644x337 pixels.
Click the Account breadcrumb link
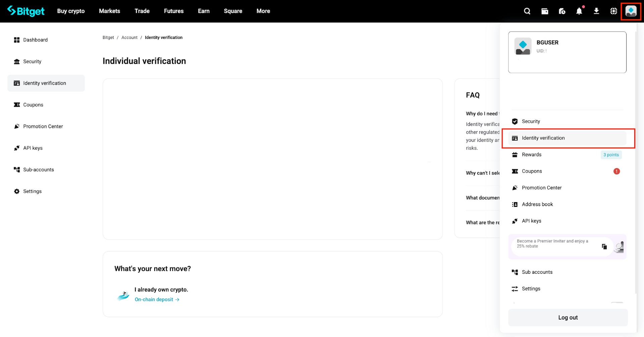(x=129, y=38)
